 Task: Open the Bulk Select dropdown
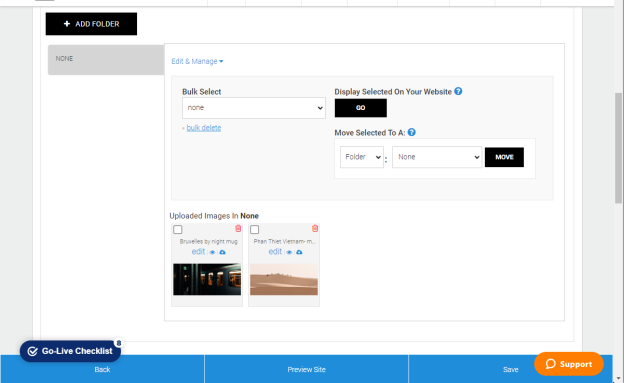pos(254,108)
